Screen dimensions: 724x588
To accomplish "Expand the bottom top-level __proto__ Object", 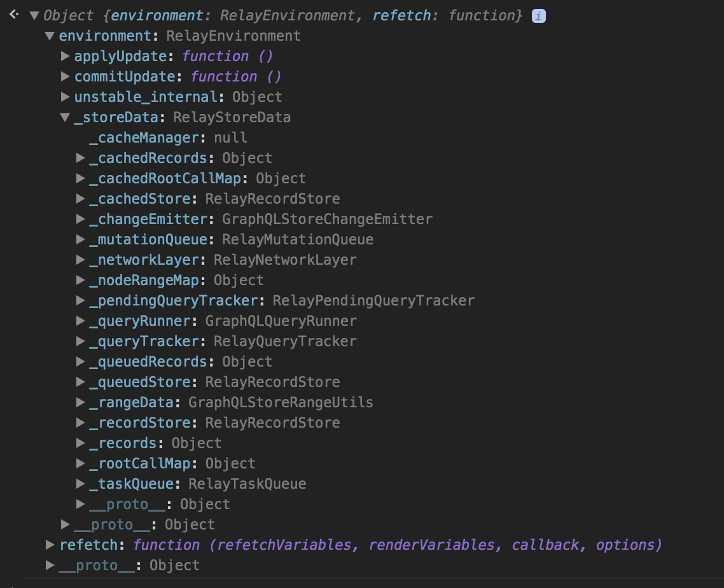I will pyautogui.click(x=50, y=564).
